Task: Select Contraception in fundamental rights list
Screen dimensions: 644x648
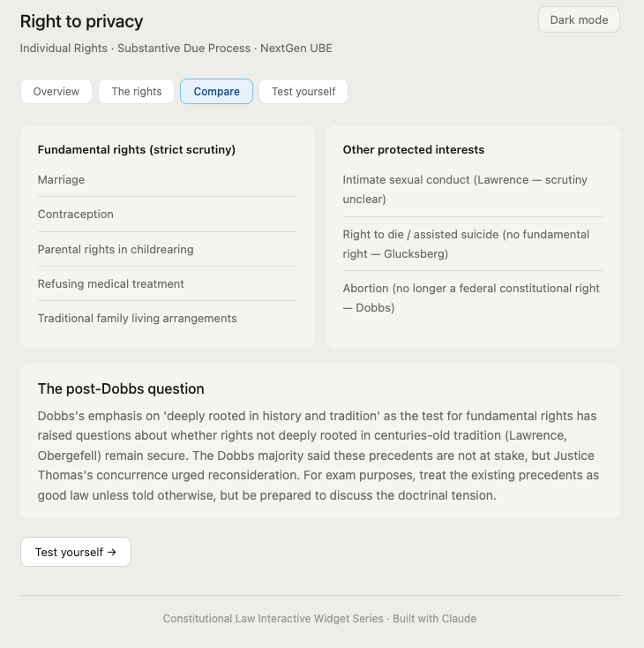Action: (76, 214)
